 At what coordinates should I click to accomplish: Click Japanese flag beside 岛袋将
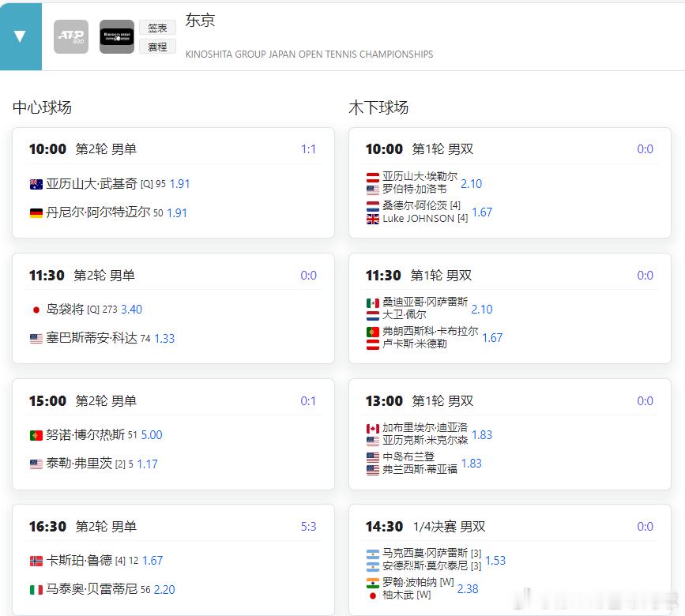[x=36, y=310]
